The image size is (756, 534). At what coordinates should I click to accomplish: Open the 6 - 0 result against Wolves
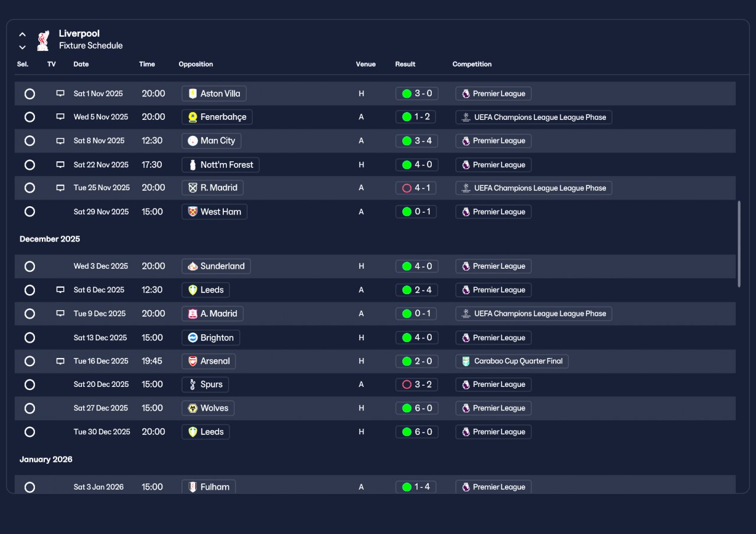[x=417, y=408]
